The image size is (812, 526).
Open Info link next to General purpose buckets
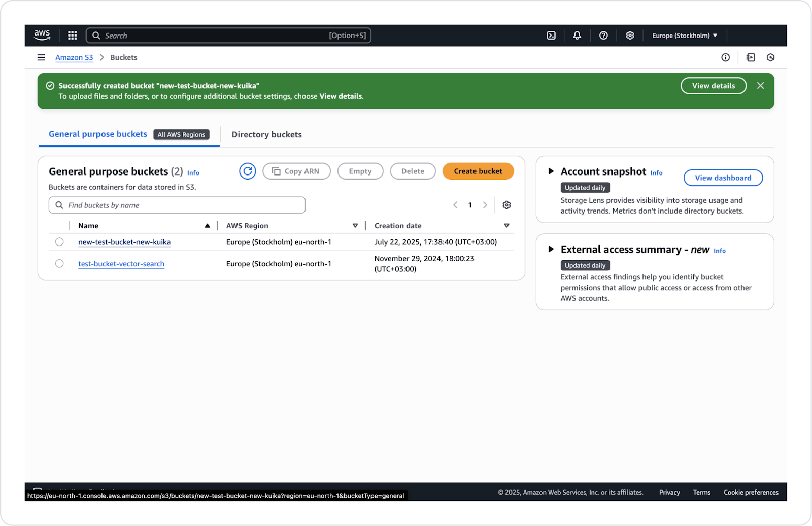click(x=193, y=173)
